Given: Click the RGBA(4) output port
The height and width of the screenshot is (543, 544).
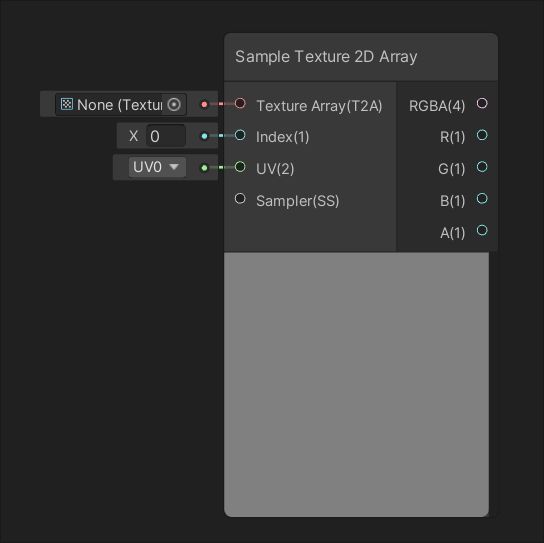Looking at the screenshot, I should [x=482, y=103].
